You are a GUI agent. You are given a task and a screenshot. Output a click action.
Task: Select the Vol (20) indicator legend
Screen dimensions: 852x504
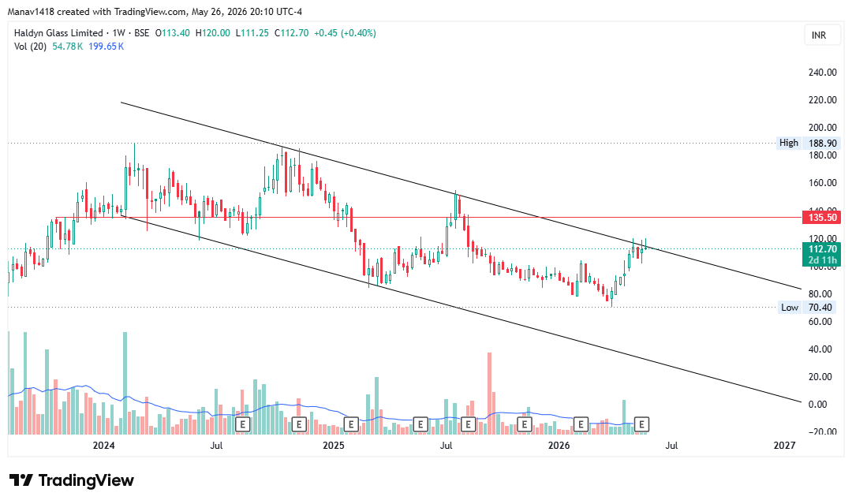click(x=31, y=47)
